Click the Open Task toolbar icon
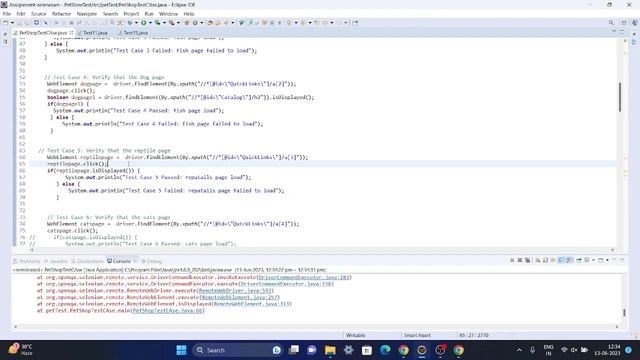Screen dimensions: 640x360 tap(218, 22)
